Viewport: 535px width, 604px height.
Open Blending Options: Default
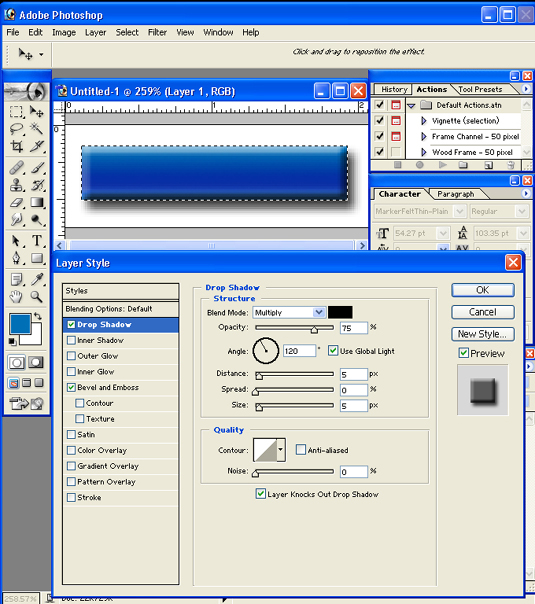121,309
